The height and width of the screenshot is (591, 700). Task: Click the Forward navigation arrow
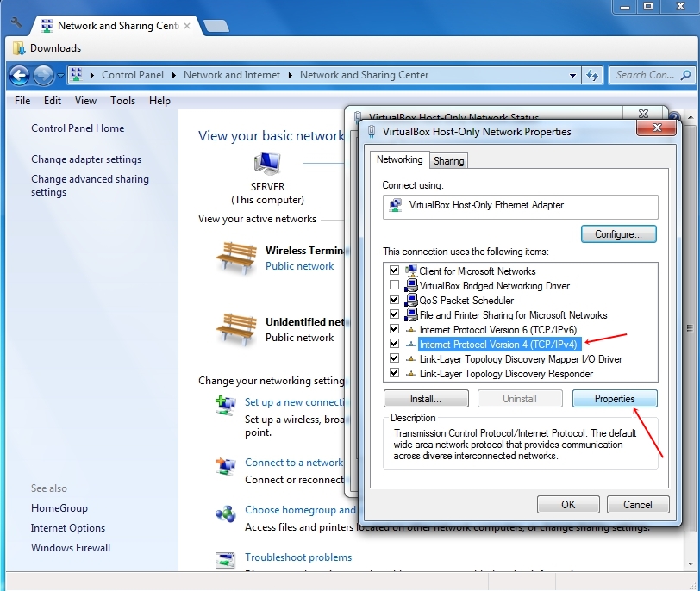43,75
